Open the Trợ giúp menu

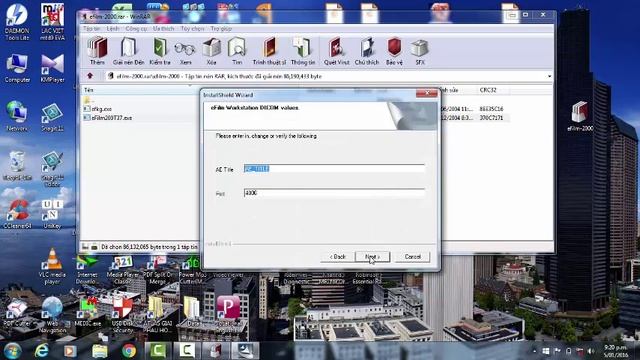coord(221,29)
